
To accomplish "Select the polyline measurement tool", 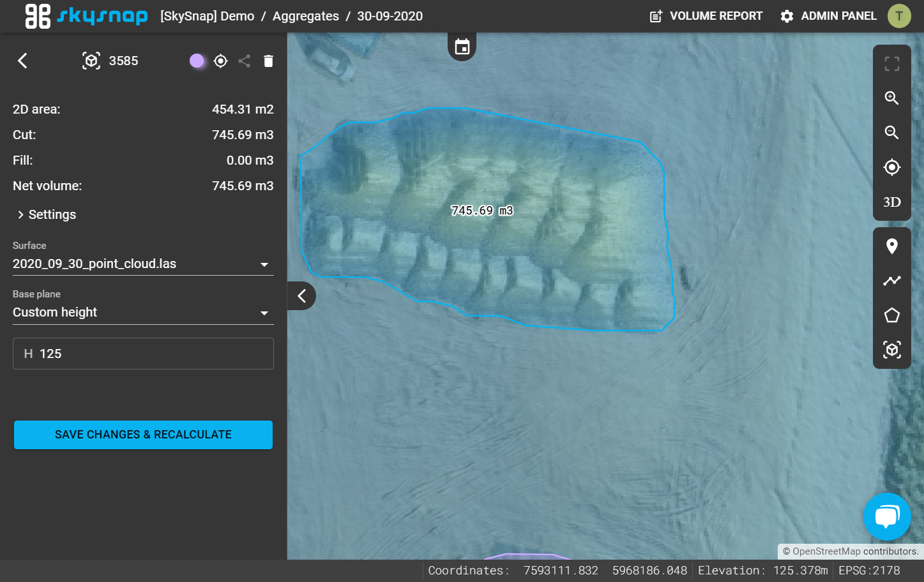I will [x=892, y=281].
